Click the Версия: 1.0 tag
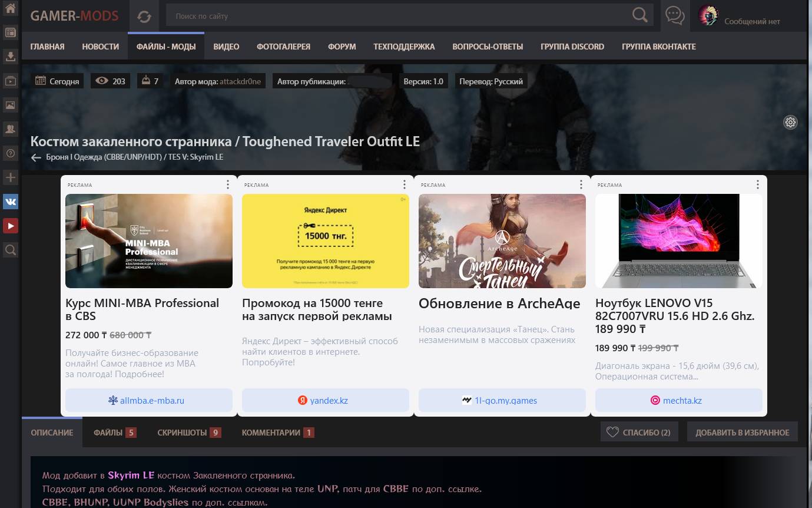The height and width of the screenshot is (508, 812). pyautogui.click(x=423, y=81)
